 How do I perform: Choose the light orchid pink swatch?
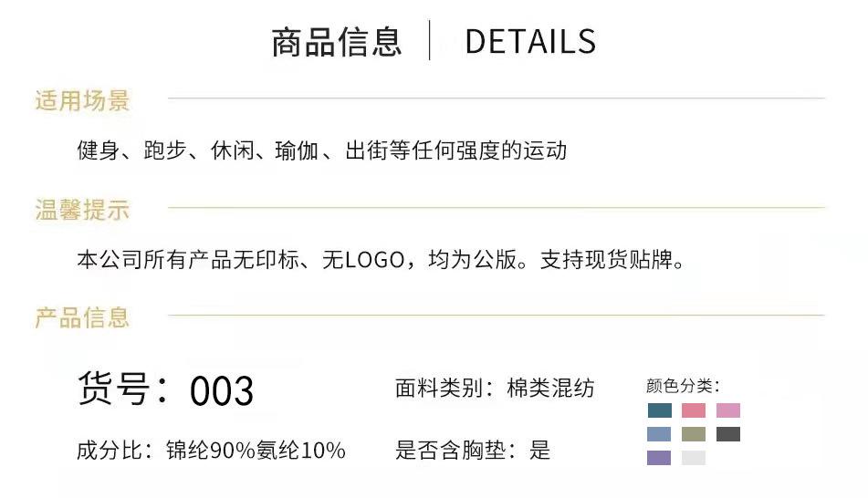(x=728, y=410)
